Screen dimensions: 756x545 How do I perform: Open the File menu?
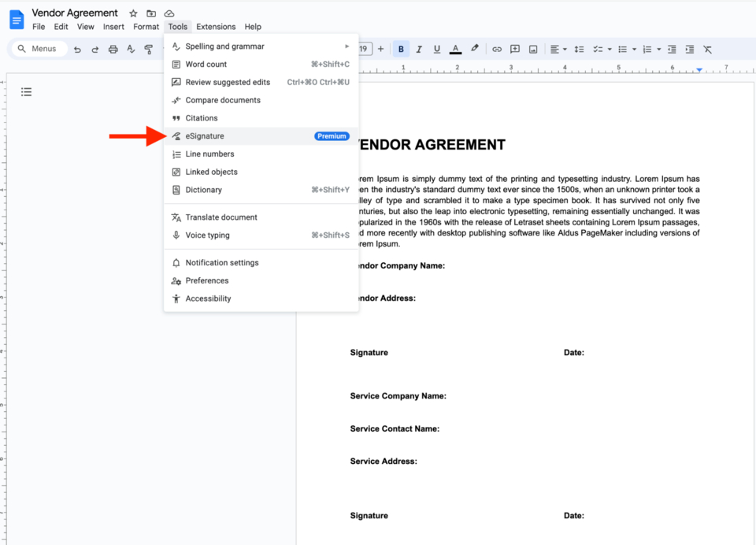[x=39, y=27]
